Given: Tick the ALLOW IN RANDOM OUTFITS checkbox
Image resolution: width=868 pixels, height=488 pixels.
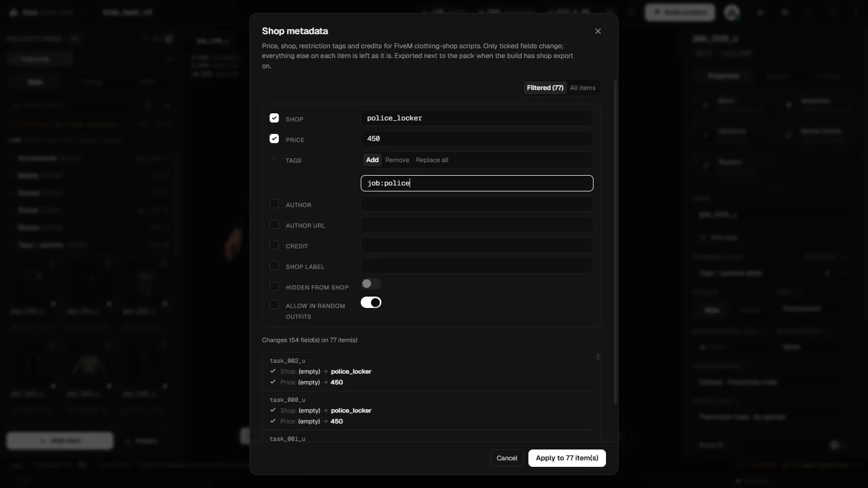Looking at the screenshot, I should click(274, 305).
